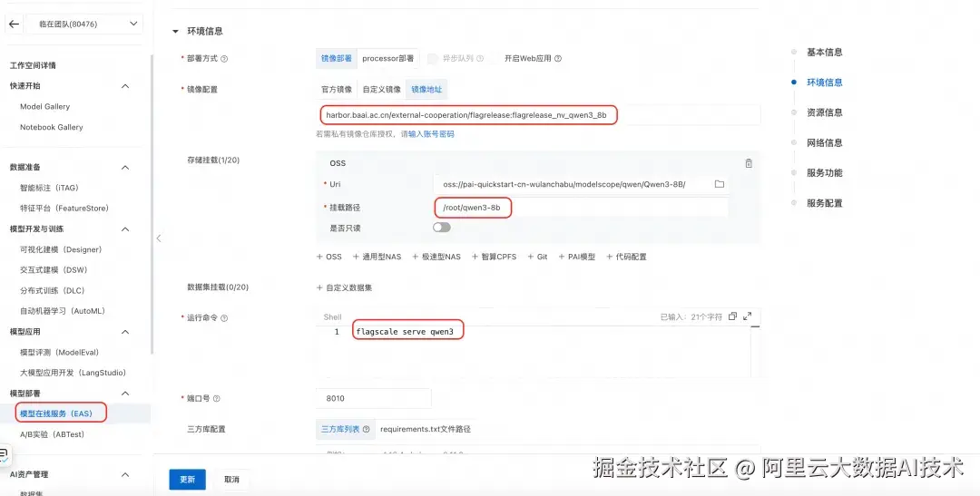The width and height of the screenshot is (980, 496).
Task: Collapse the 模型应用 section
Action: 125,332
